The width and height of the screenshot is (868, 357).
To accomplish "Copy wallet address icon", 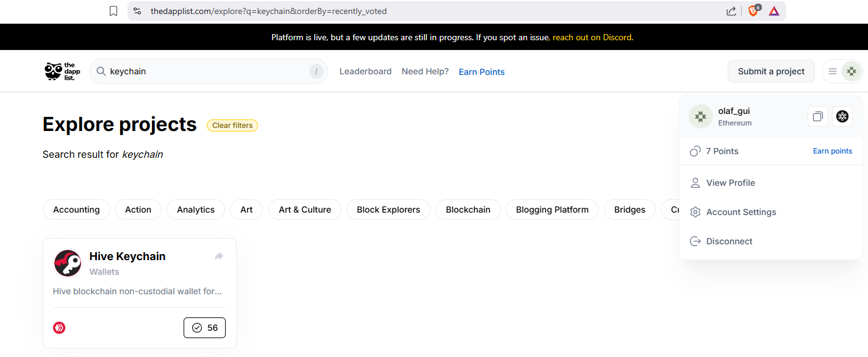I will pos(818,116).
